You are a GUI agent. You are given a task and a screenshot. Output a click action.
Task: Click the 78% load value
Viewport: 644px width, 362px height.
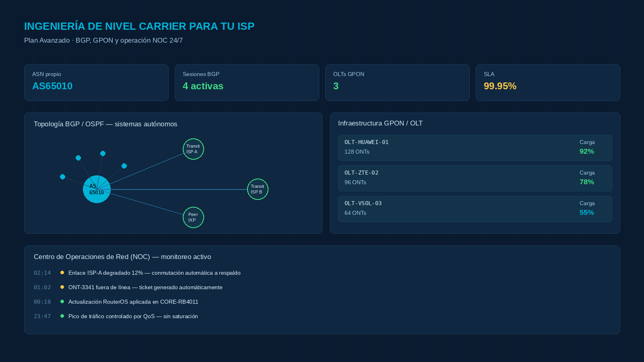coord(586,182)
